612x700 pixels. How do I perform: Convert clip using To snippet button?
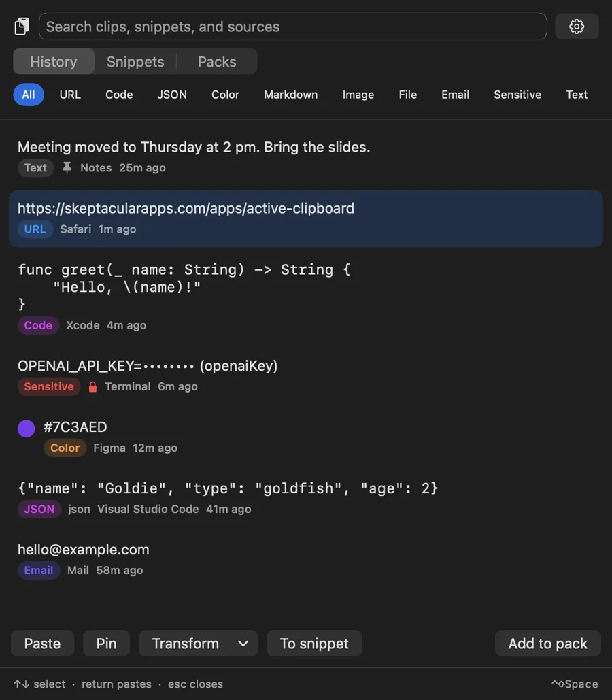point(314,644)
